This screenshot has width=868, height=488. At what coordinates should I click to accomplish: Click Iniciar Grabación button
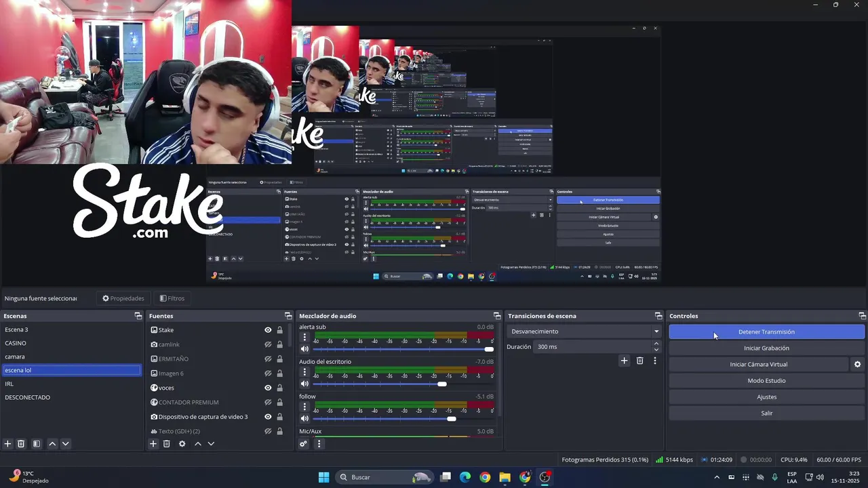point(766,348)
